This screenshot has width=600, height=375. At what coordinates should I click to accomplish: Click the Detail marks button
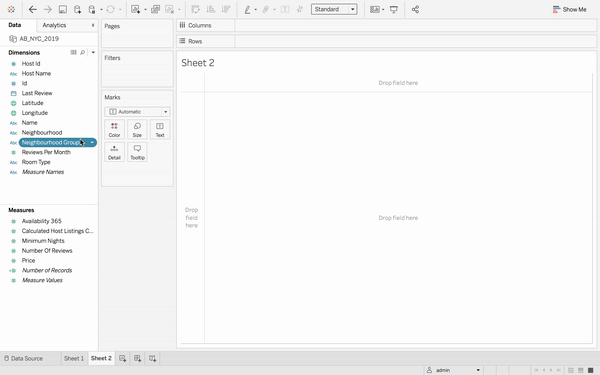click(114, 152)
